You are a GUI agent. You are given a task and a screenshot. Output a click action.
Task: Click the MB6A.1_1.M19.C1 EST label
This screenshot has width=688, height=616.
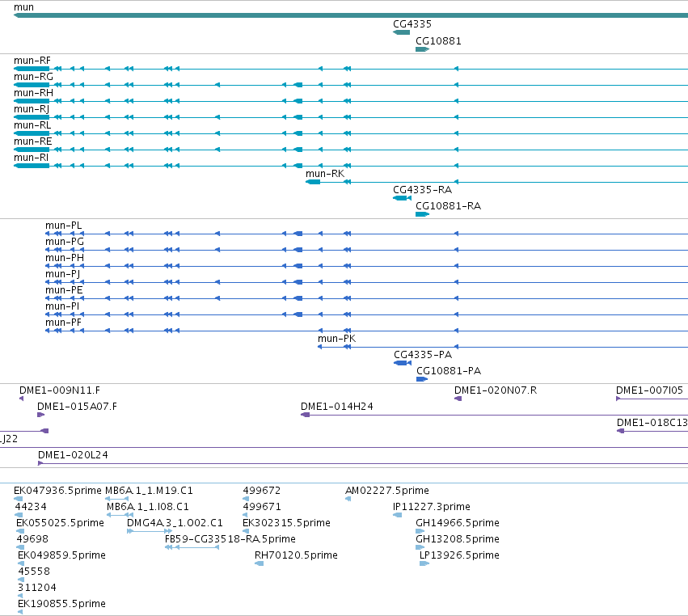tap(149, 491)
